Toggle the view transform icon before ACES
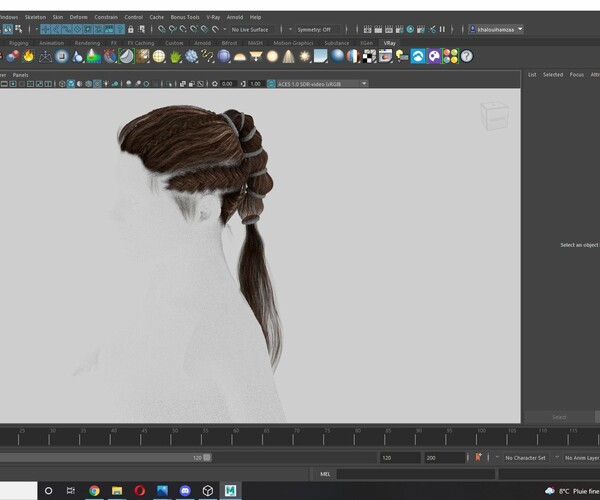 click(x=271, y=84)
